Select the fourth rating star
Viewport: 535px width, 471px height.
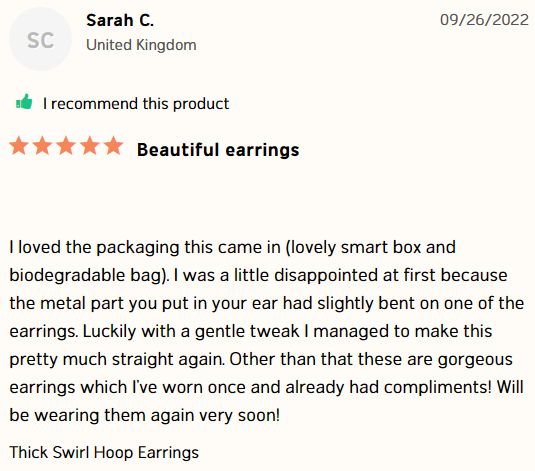click(90, 146)
